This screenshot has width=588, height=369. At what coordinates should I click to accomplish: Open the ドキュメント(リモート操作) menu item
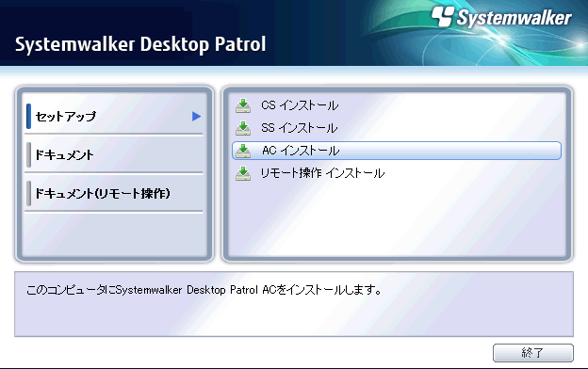pyautogui.click(x=114, y=193)
